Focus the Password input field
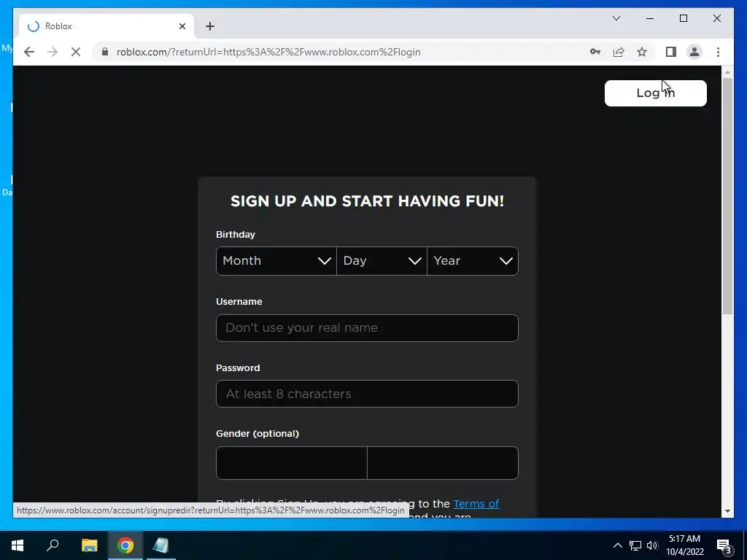747x560 pixels. (367, 394)
